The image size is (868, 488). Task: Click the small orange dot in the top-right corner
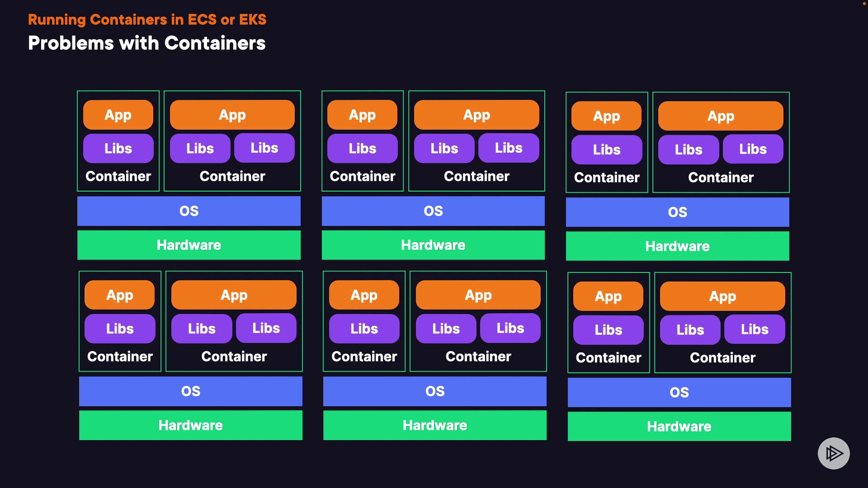864,4
